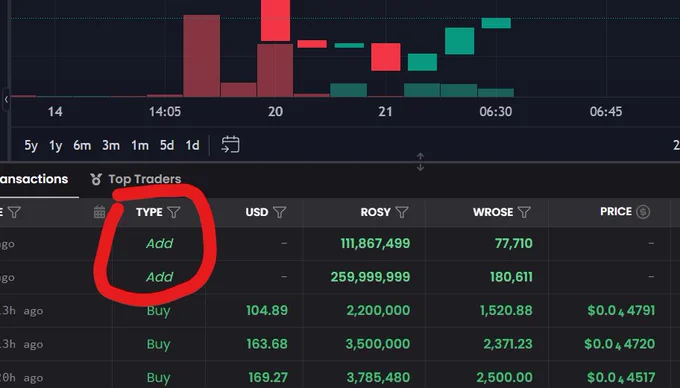Select the 3m chart range

(111, 145)
